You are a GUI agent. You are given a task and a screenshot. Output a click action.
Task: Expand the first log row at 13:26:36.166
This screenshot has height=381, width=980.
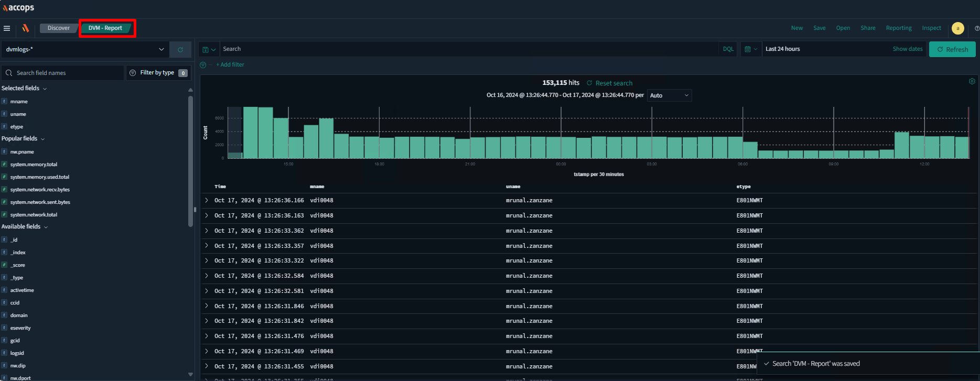207,201
